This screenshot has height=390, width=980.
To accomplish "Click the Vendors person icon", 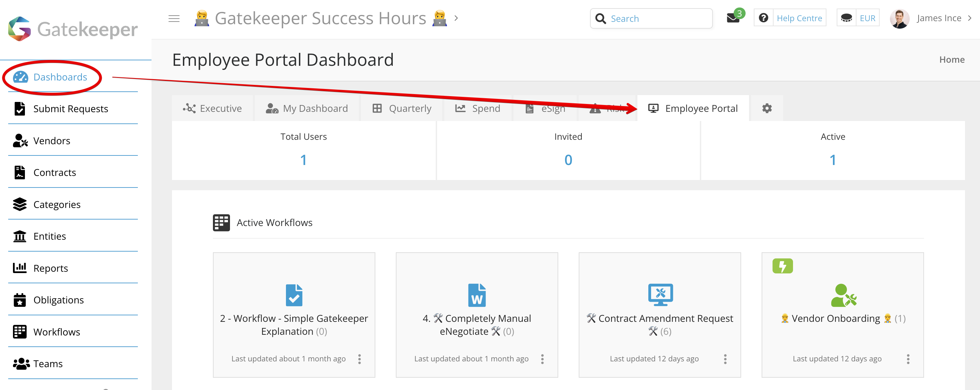I will click(x=20, y=141).
